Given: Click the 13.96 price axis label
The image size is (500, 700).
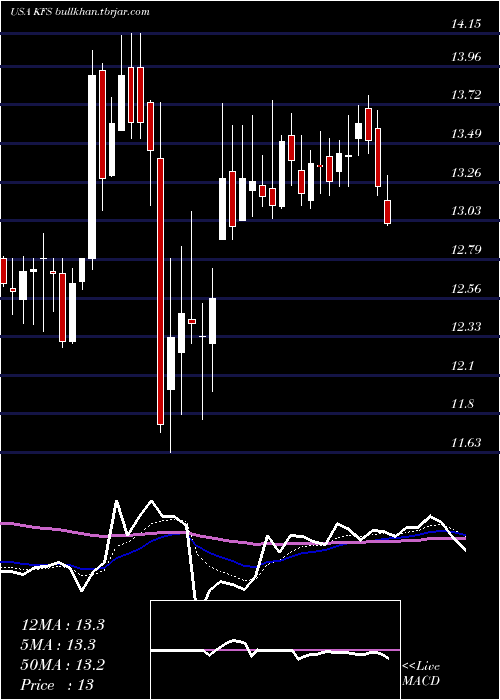Looking at the screenshot, I should click(467, 57).
